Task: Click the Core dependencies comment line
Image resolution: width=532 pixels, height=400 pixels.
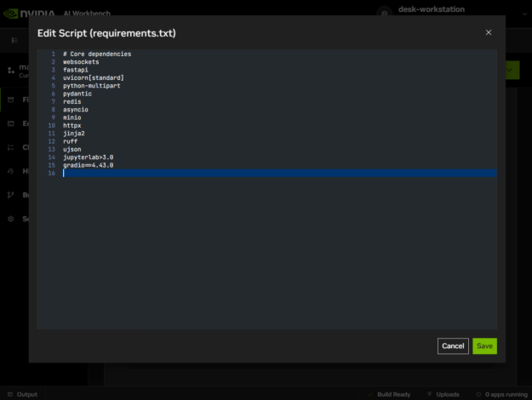Action: 96,54
